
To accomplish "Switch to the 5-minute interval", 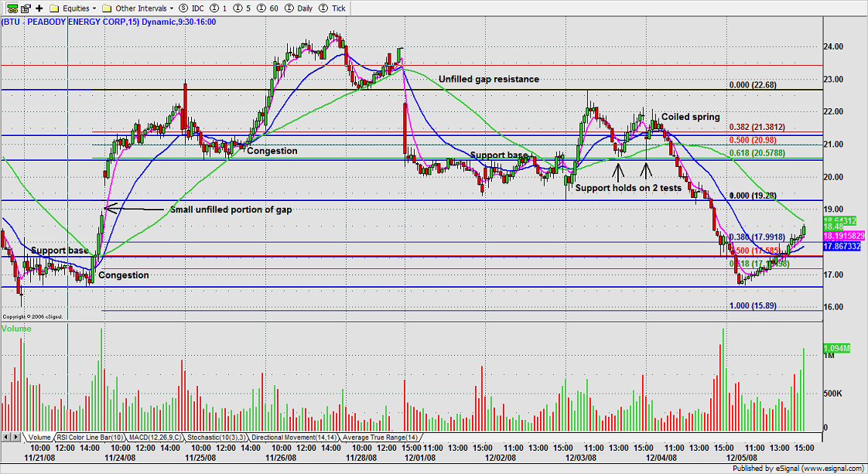I will (242, 9).
